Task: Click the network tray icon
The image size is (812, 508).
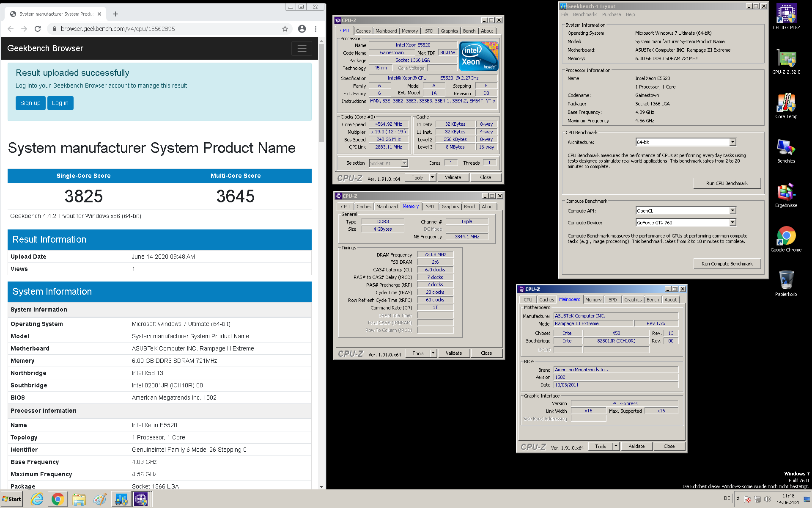Action: pos(757,499)
